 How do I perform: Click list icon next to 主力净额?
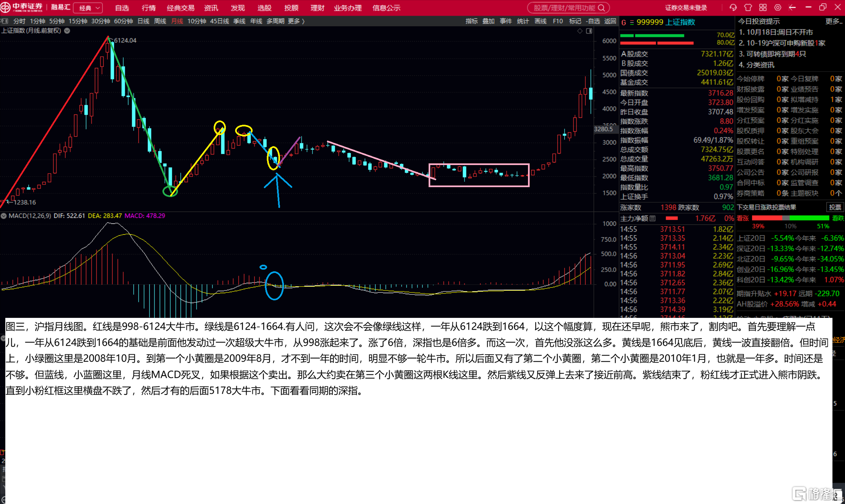(x=652, y=218)
